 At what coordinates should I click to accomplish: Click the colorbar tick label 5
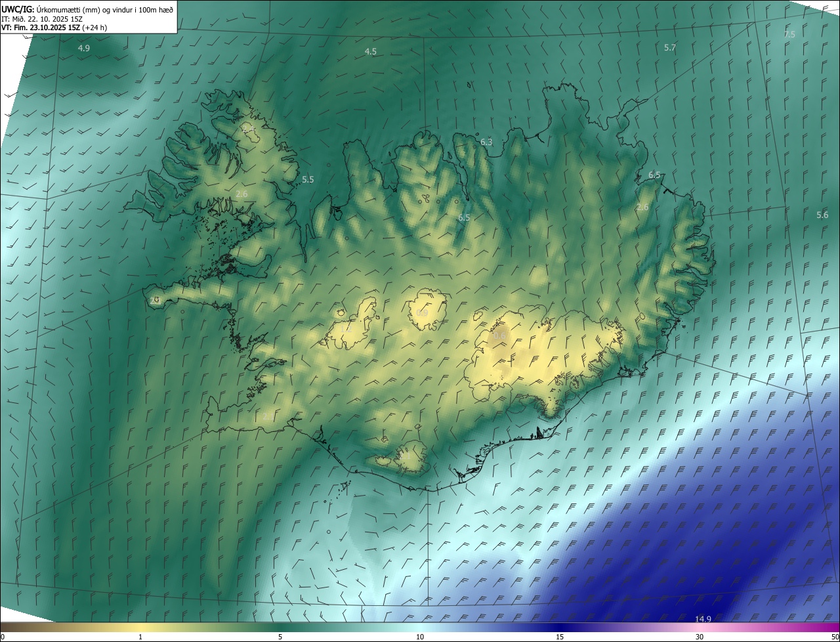click(x=280, y=637)
